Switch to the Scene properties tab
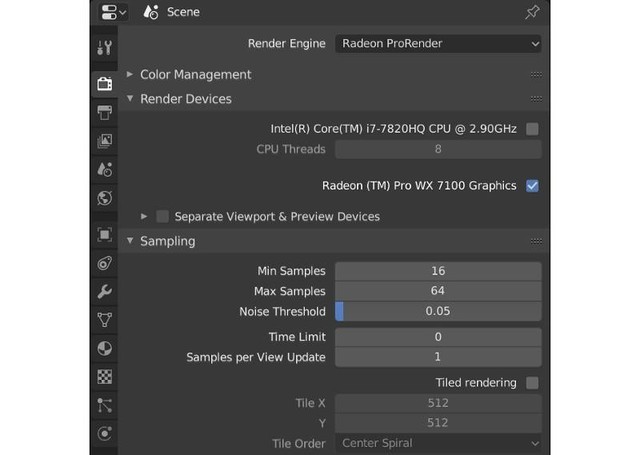This screenshot has width=640, height=455. 105,169
